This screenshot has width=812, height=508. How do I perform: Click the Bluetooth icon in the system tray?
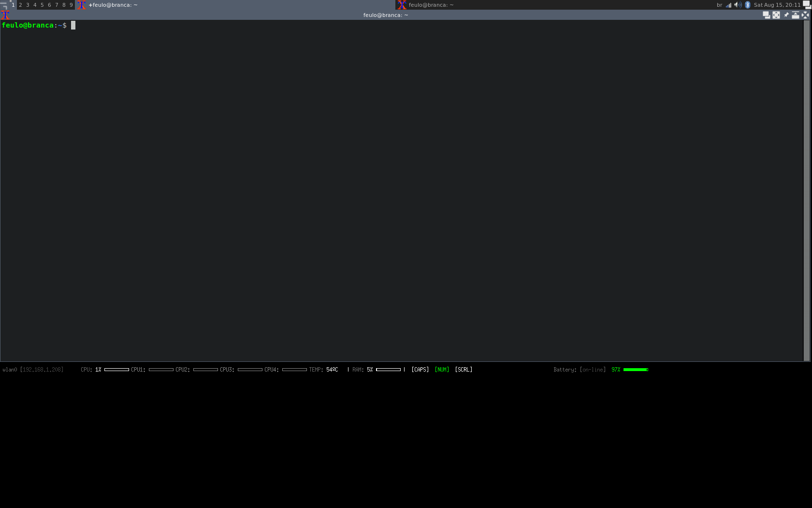pos(747,5)
